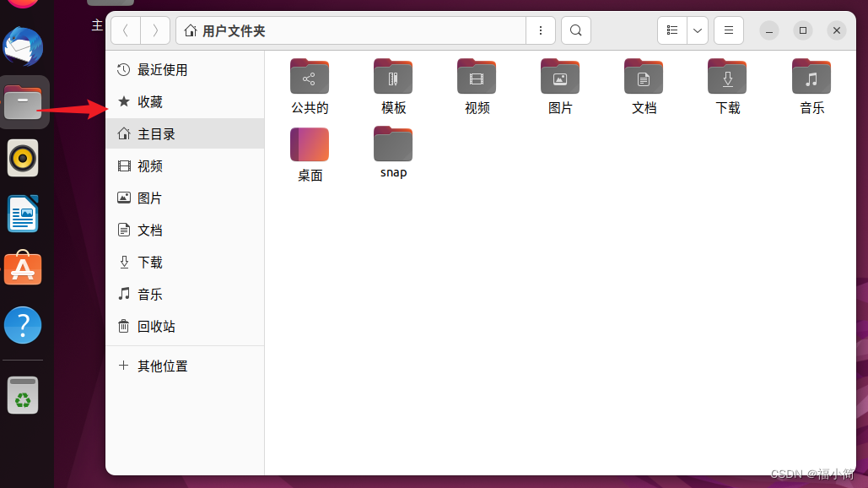This screenshot has height=488, width=868.
Task: Close the Files window
Action: click(837, 30)
